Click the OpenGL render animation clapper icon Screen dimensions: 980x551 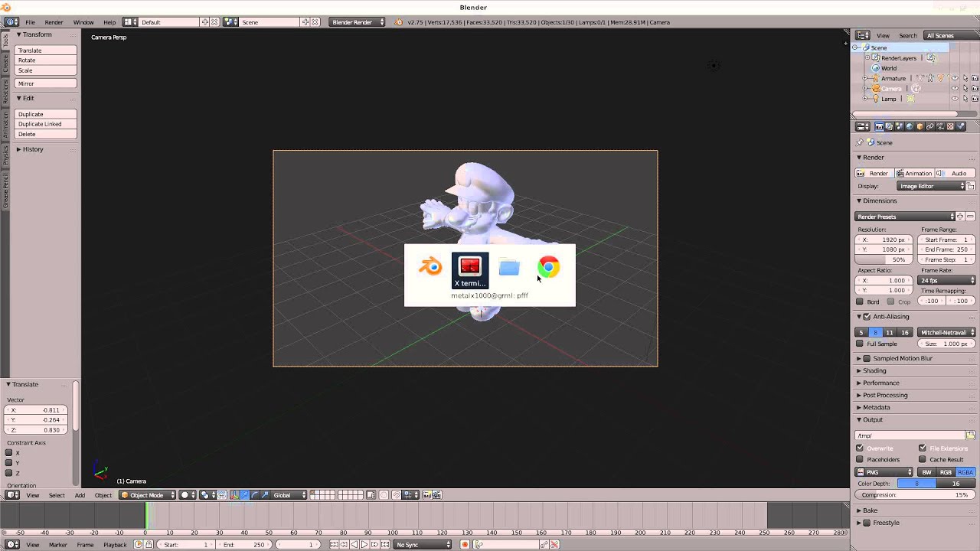(436, 495)
